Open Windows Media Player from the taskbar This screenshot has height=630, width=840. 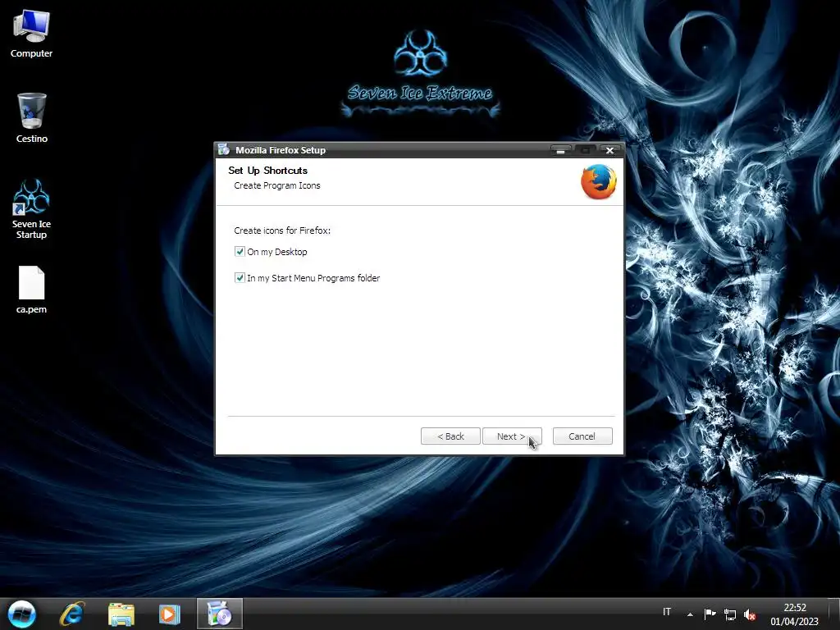169,614
